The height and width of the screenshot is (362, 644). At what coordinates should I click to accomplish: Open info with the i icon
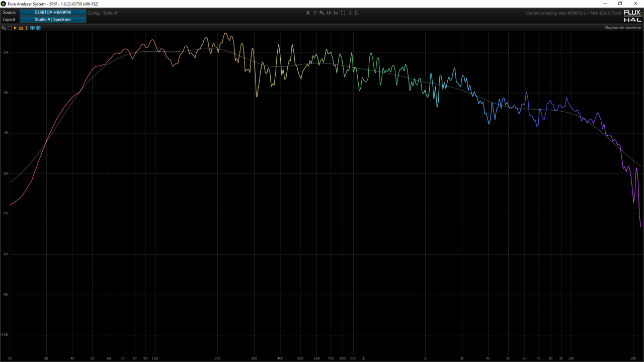point(350,13)
